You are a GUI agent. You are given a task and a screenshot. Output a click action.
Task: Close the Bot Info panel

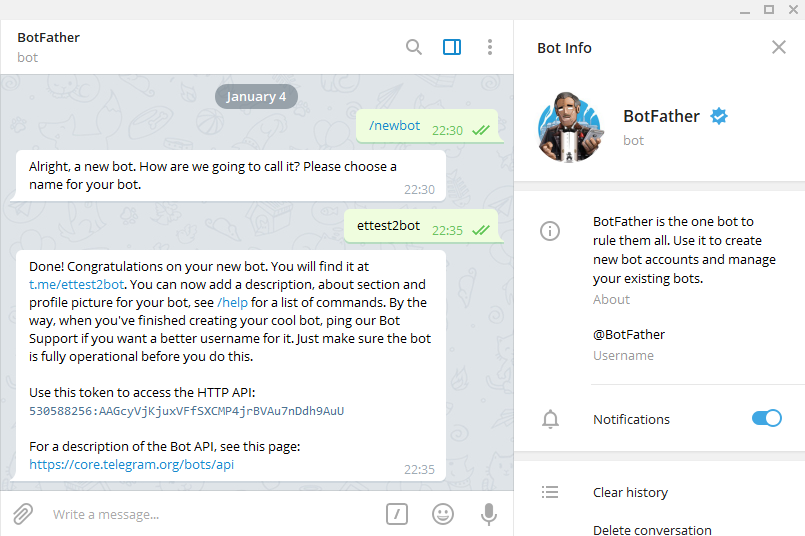click(x=779, y=47)
